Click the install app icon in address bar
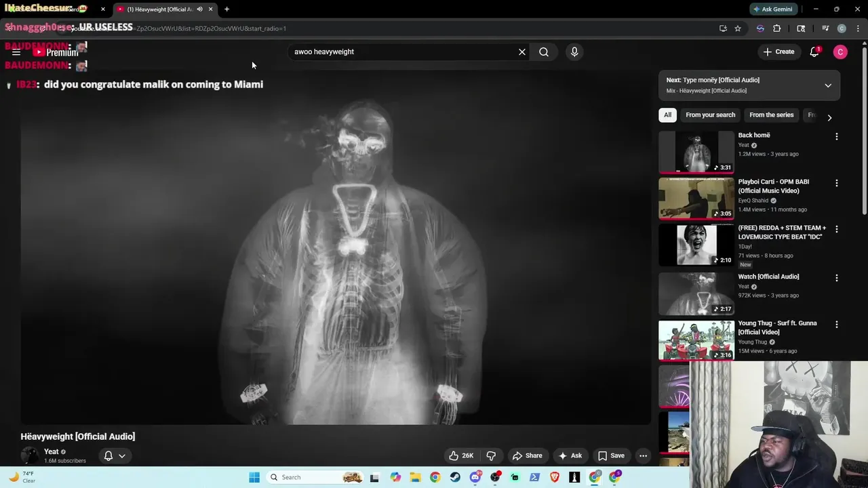Screen dimensions: 868x488 [723, 28]
